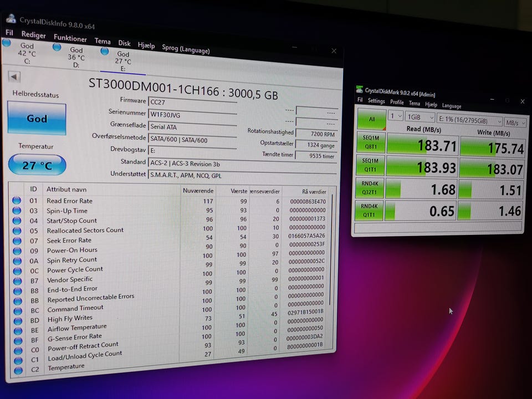Open the Tema menu in CrystalDiskInfo
This screenshot has height=399, width=532.
[x=103, y=41]
